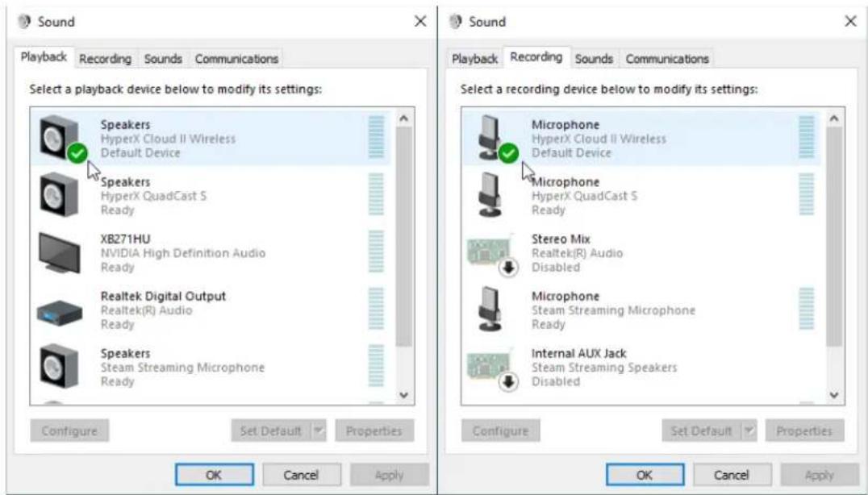Select Recording tab in right window

point(536,57)
